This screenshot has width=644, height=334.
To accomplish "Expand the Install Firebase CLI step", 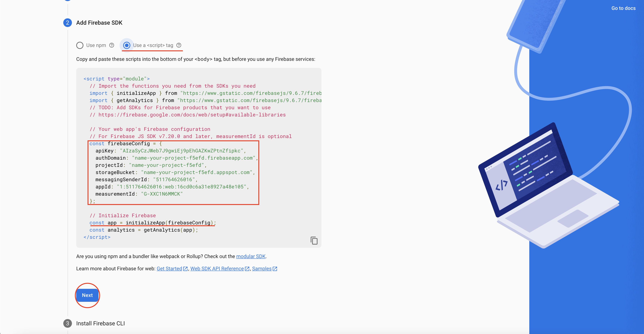I will (101, 324).
